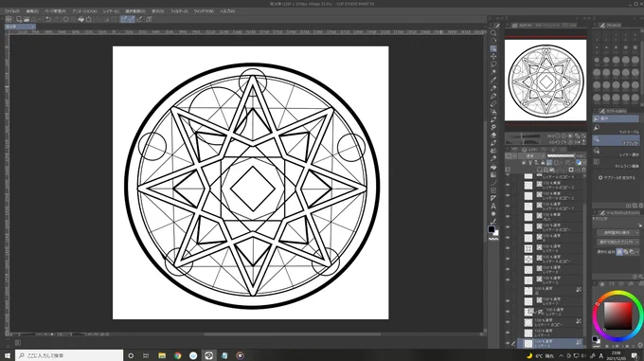This screenshot has height=361, width=644.
Task: Select the Operation tool in the tool palette
Action: pos(493,48)
